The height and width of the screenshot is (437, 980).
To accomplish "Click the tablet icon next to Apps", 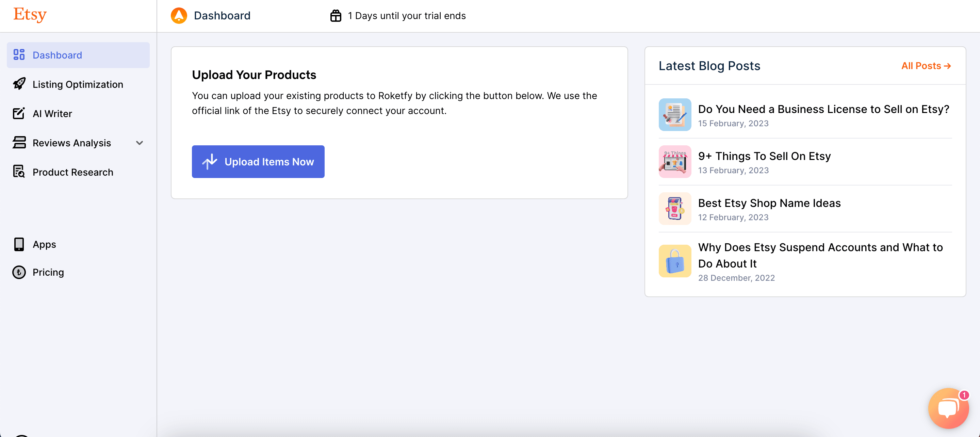I will [x=19, y=244].
